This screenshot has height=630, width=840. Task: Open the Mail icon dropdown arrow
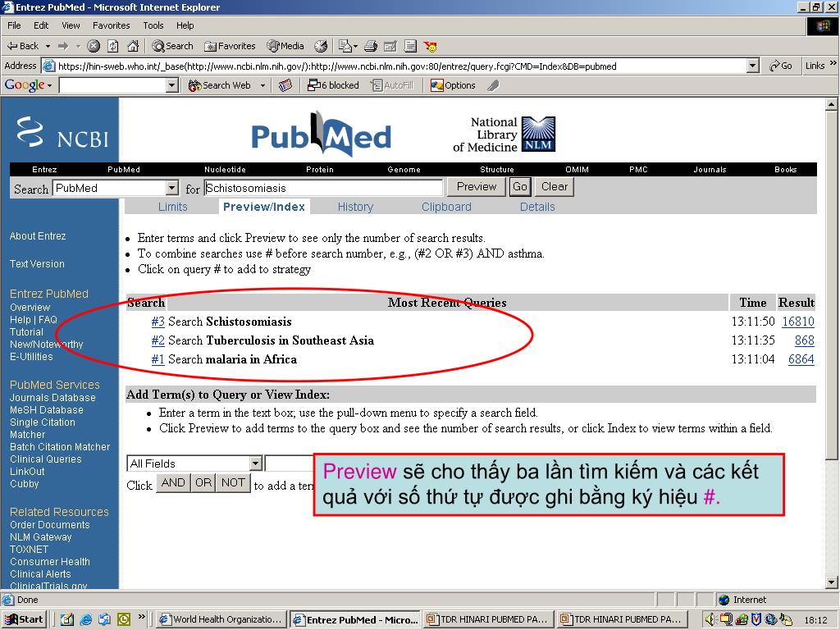355,47
